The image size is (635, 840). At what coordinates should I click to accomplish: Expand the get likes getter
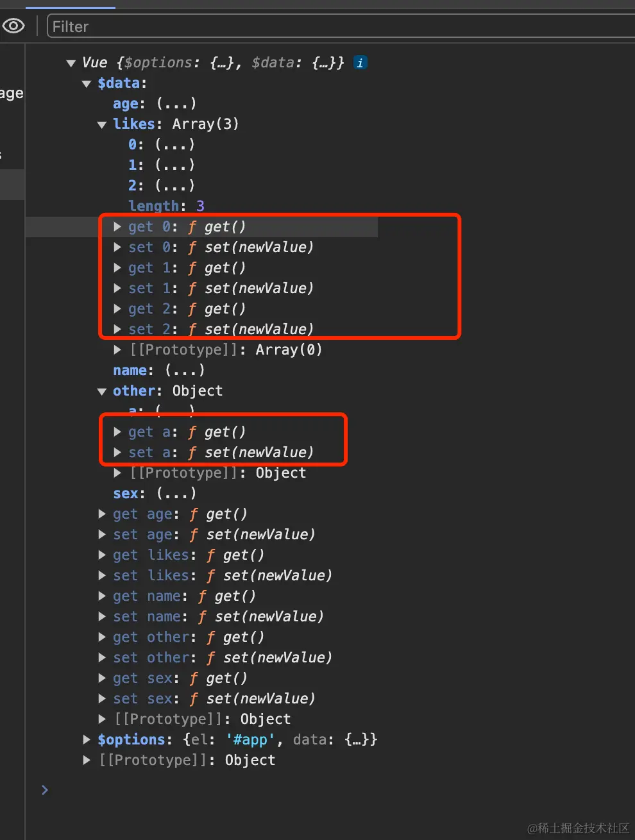[102, 555]
